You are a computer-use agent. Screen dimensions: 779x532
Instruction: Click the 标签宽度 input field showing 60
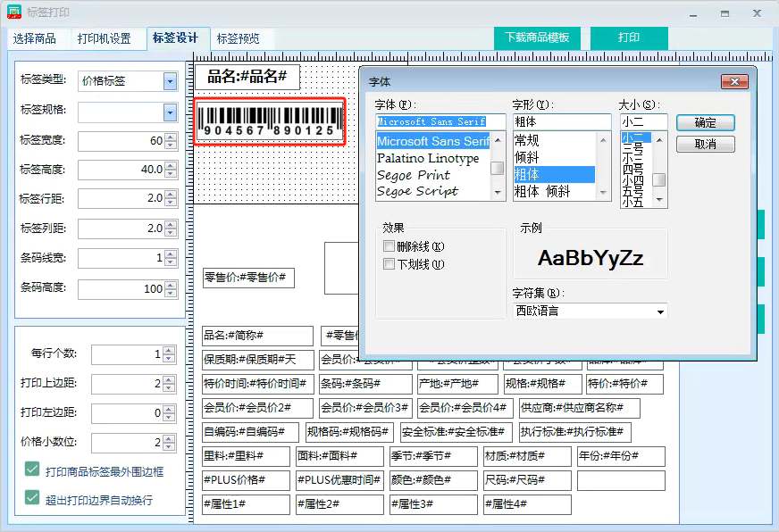coord(121,141)
